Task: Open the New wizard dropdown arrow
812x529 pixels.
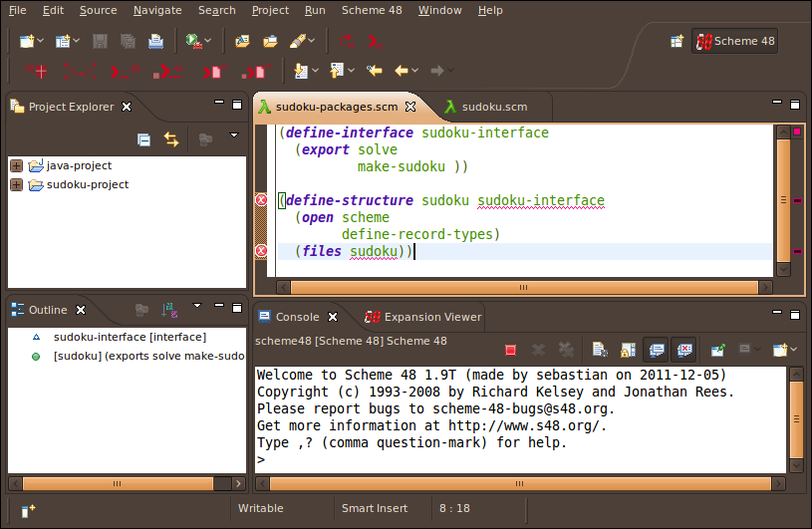Action: click(x=41, y=41)
